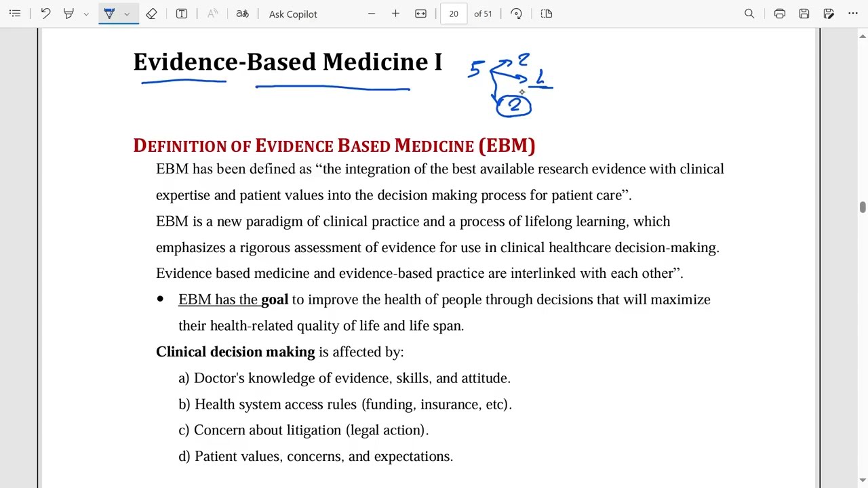
Task: Toggle Fit to width view
Action: pyautogui.click(x=420, y=14)
